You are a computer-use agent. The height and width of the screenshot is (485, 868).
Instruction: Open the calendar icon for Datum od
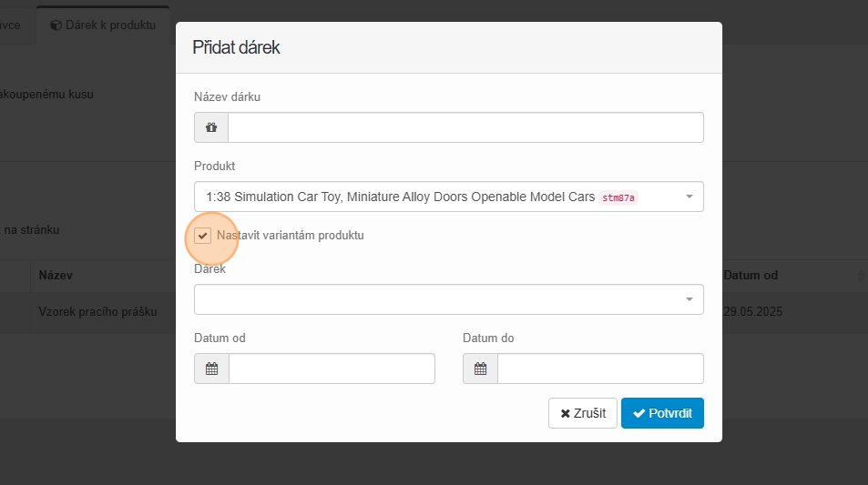(211, 369)
